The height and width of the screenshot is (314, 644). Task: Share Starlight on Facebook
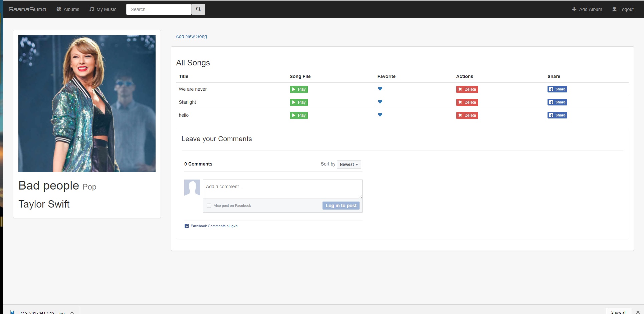(x=557, y=102)
